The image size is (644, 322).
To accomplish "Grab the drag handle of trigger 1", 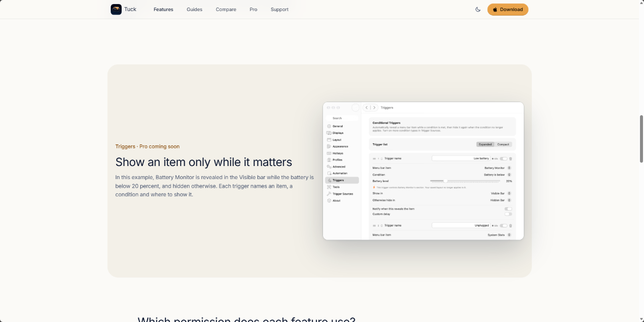I will (x=374, y=158).
